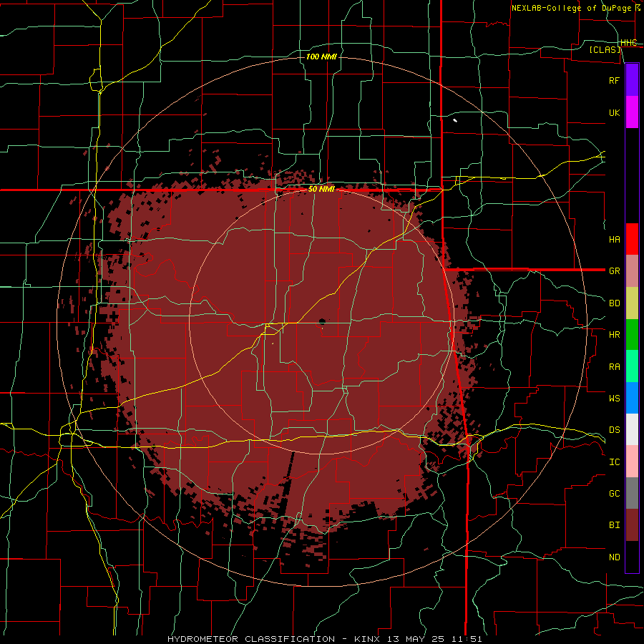Click the 100 NMI range ring label
644x644 pixels.
pos(321,57)
